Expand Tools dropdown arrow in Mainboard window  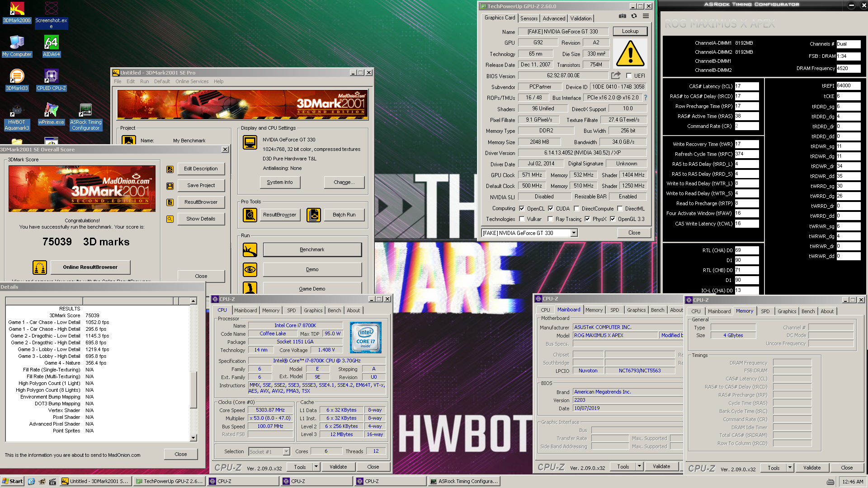pyautogui.click(x=639, y=466)
